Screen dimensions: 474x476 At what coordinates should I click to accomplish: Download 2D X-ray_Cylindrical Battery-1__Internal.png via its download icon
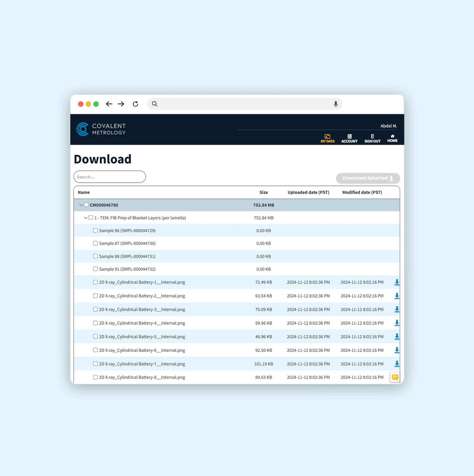click(397, 282)
